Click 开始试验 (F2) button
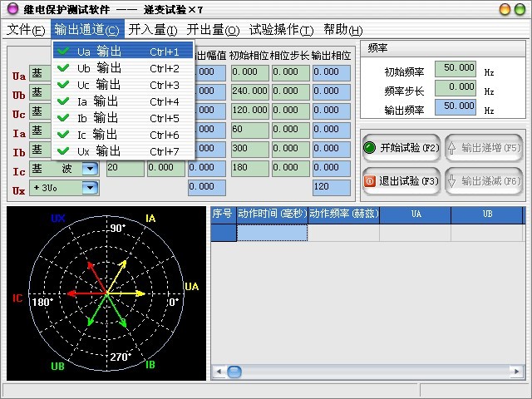Viewport: 532px width, 399px height. coord(401,148)
